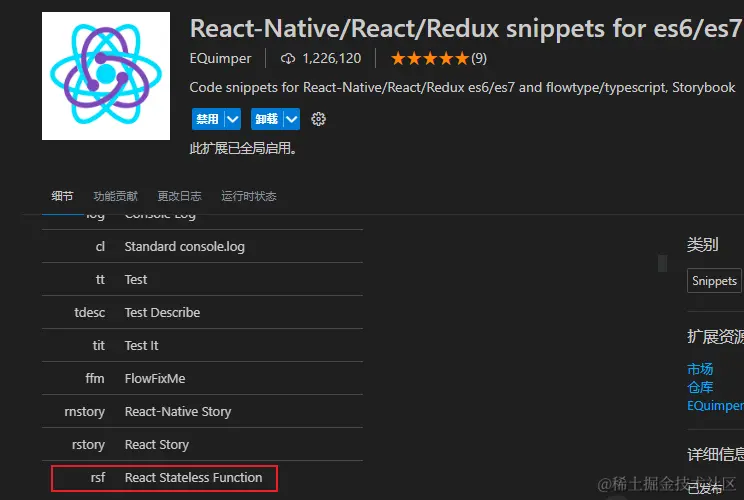Open the extension settings gear icon
The width and height of the screenshot is (744, 500).
pos(318,119)
